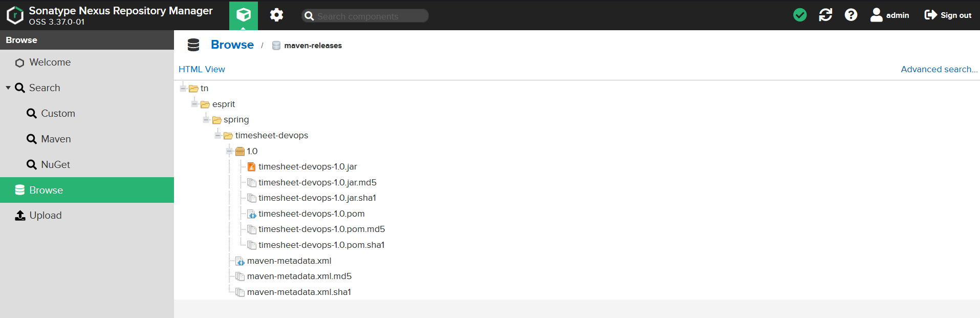Viewport: 980px width, 318px height.
Task: Select the esprit folder label
Action: [224, 104]
